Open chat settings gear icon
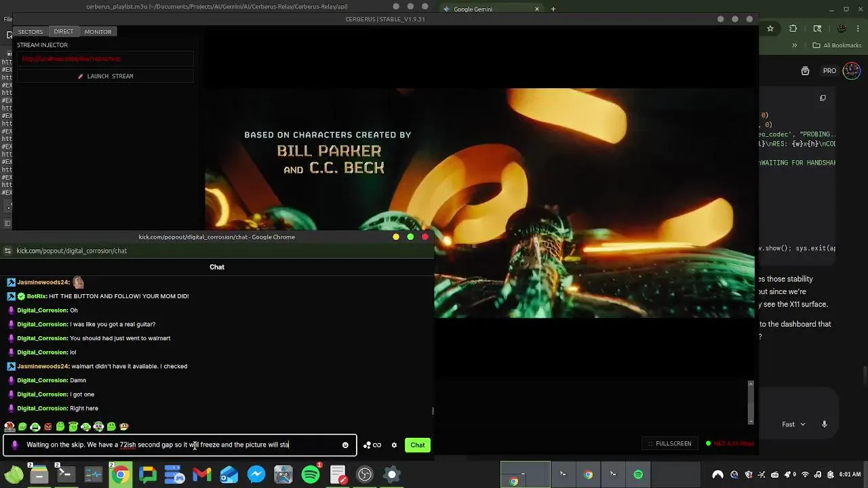 394,445
